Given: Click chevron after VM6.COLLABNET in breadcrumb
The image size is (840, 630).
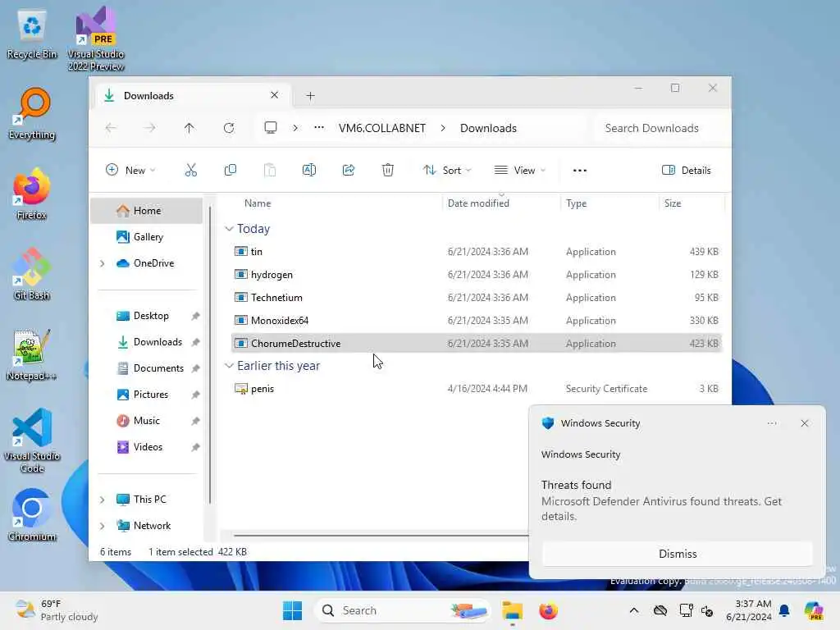Looking at the screenshot, I should pos(443,128).
